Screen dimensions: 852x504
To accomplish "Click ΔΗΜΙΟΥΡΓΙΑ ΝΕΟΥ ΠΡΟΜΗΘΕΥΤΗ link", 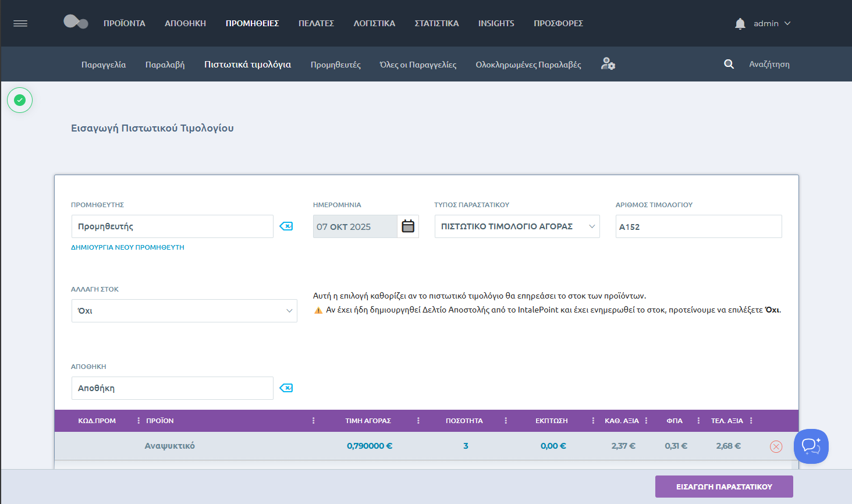I will (127, 247).
